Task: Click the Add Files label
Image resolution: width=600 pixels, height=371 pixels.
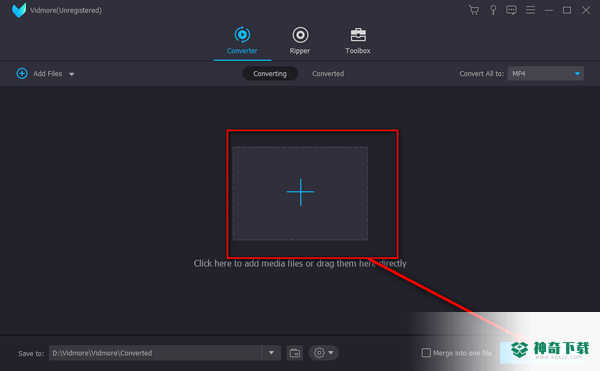Action: click(x=48, y=73)
